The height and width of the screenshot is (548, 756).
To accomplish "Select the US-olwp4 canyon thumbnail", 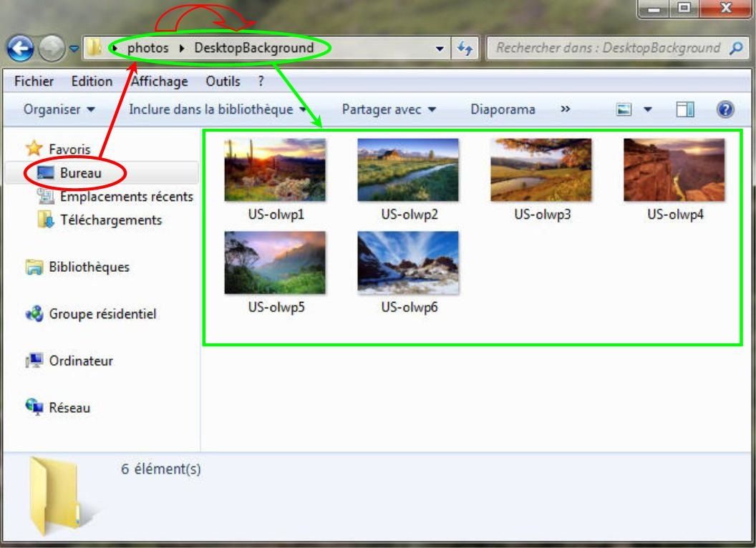I will click(x=674, y=170).
